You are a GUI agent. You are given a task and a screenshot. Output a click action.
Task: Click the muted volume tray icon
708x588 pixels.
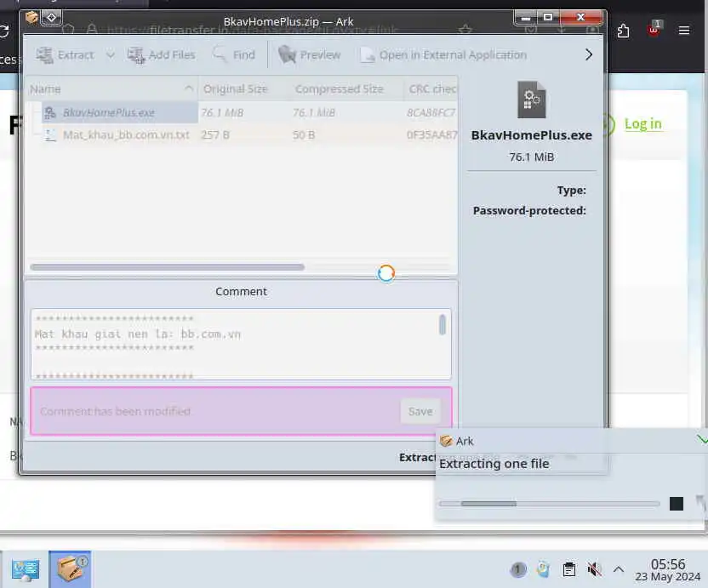[x=594, y=569]
